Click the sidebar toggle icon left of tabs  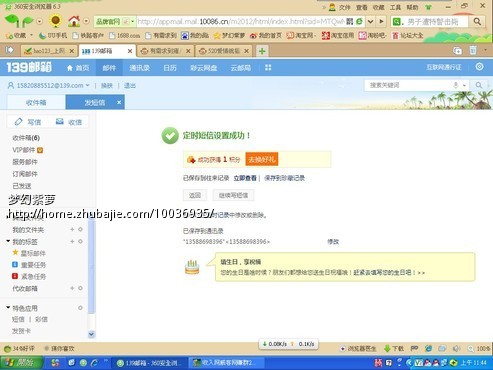click(x=10, y=50)
